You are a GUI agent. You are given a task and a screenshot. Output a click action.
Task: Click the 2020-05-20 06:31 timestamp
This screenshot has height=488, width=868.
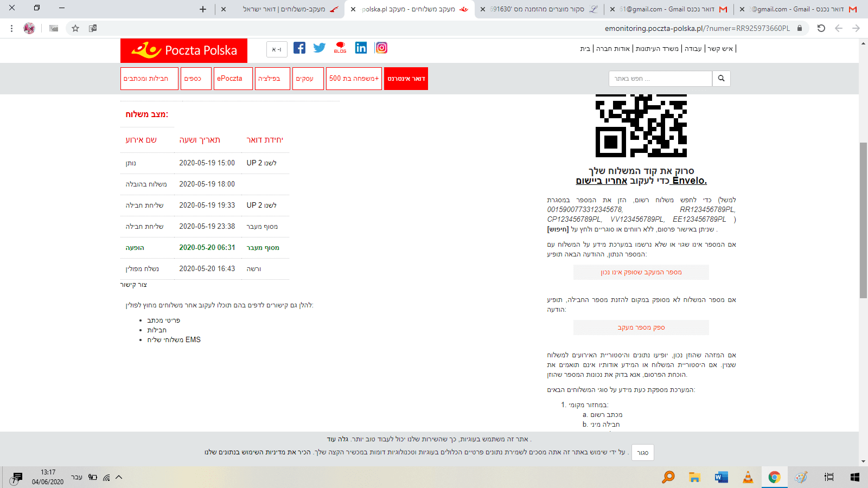pyautogui.click(x=207, y=248)
